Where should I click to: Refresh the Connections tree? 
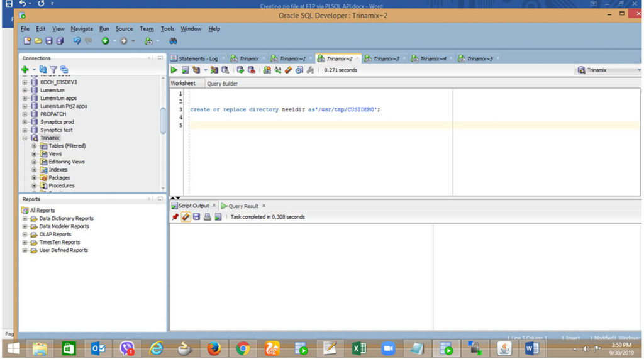coord(43,69)
